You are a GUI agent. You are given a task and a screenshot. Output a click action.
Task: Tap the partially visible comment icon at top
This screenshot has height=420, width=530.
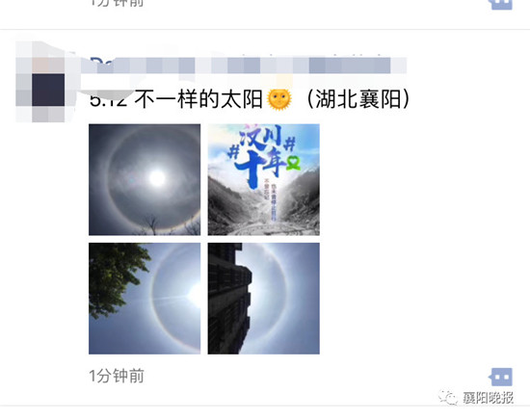click(x=500, y=5)
